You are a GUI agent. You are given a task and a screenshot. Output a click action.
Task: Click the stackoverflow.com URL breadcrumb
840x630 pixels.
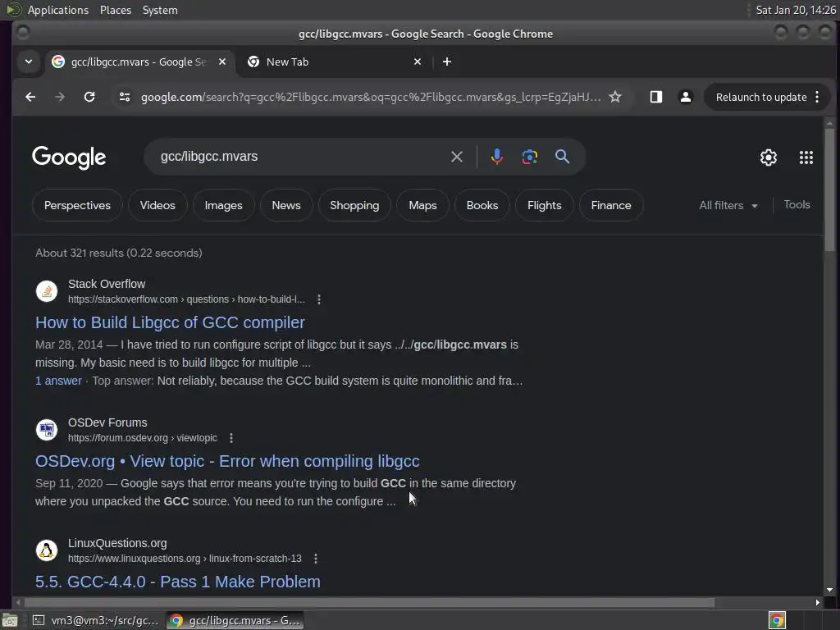click(x=186, y=299)
